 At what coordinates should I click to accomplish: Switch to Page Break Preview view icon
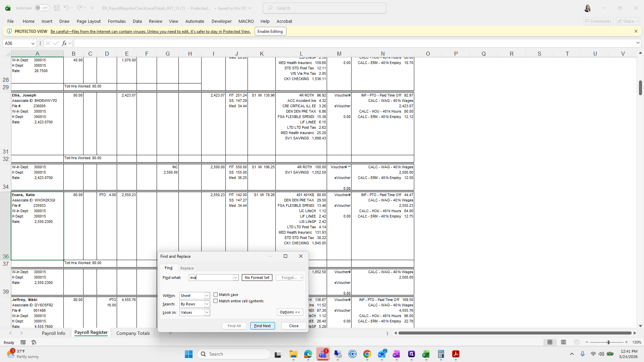pyautogui.click(x=577, y=342)
